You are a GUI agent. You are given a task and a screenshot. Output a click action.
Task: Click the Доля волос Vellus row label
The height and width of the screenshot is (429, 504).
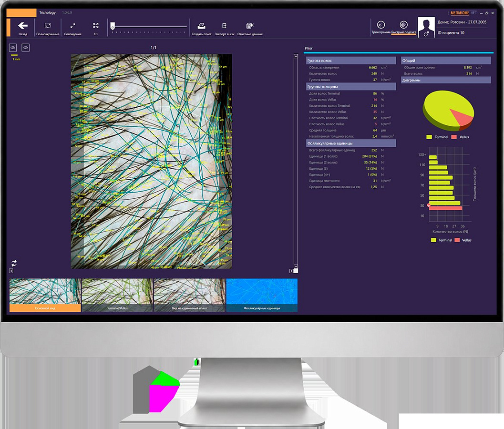pyautogui.click(x=323, y=100)
